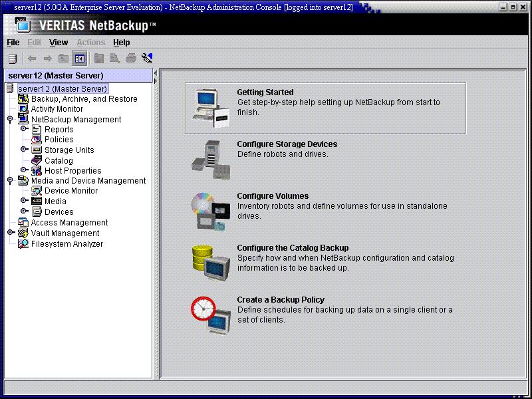Viewport: 532px width, 399px height.
Task: Expand the Media tree node
Action: tap(24, 201)
